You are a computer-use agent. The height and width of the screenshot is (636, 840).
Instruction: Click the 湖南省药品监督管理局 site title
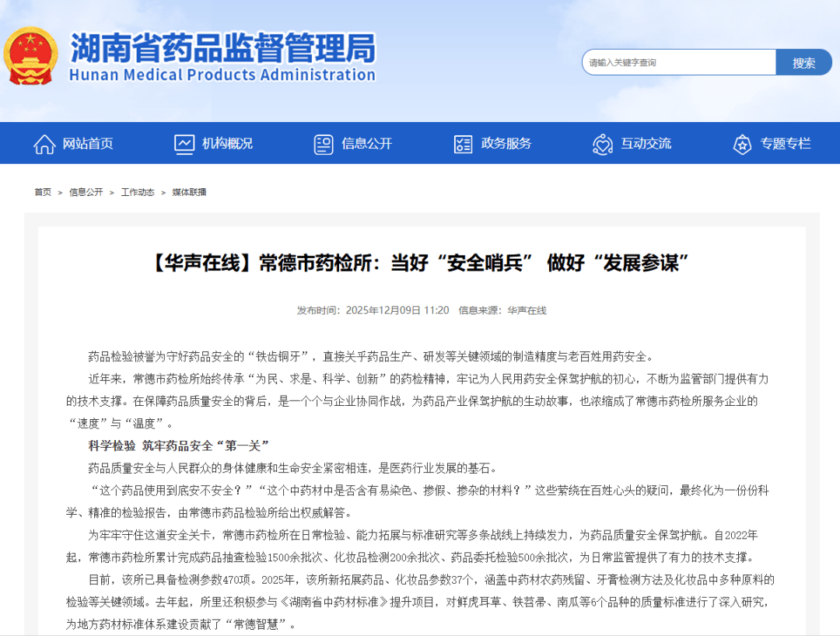pyautogui.click(x=222, y=49)
